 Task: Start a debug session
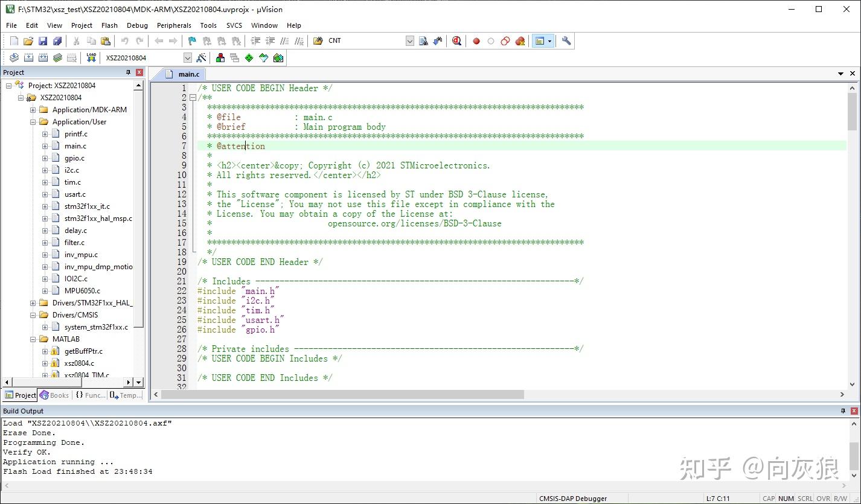tap(456, 40)
